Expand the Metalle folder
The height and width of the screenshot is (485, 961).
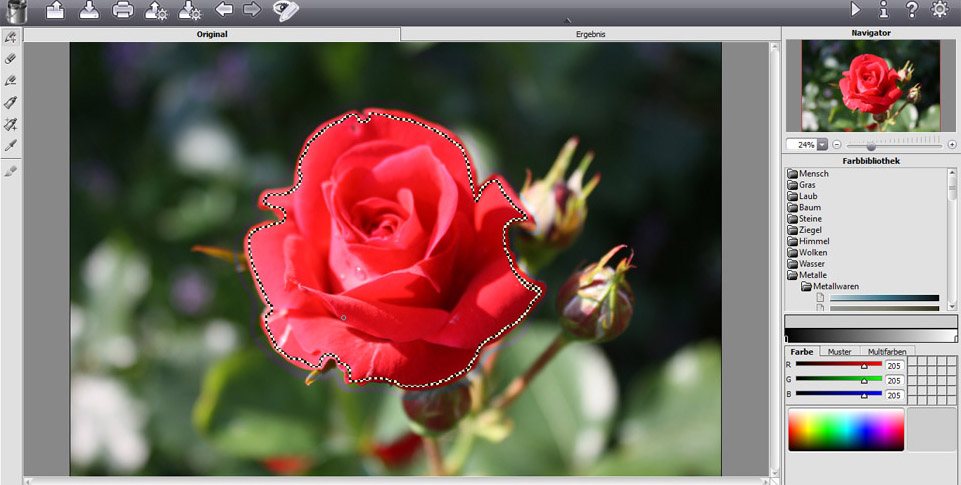[811, 275]
